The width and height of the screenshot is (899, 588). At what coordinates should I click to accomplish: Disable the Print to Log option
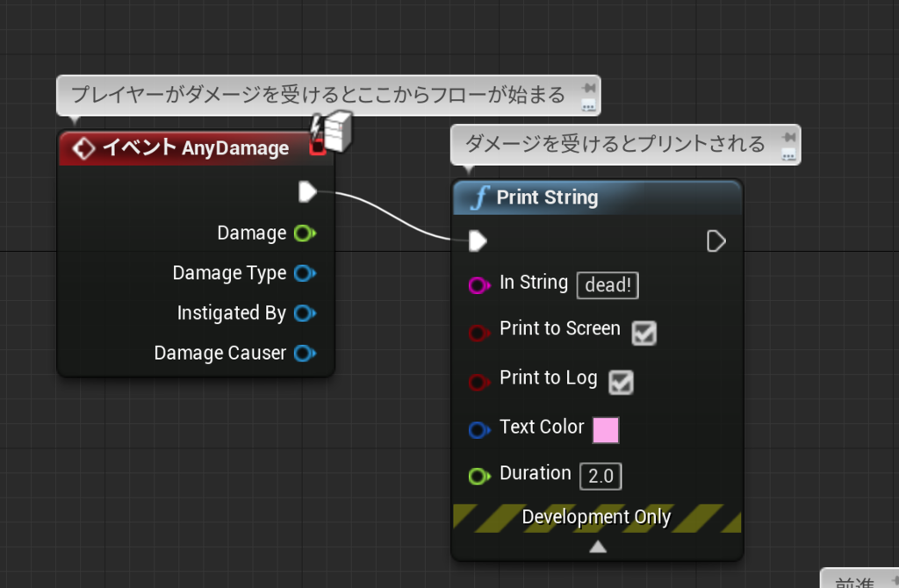point(621,383)
